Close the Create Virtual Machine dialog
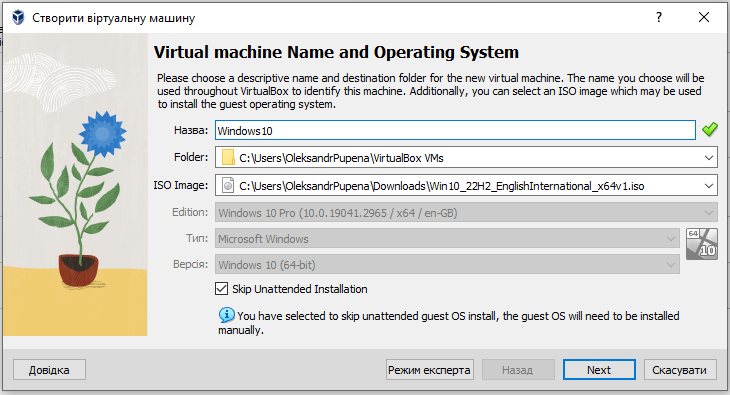 point(704,17)
